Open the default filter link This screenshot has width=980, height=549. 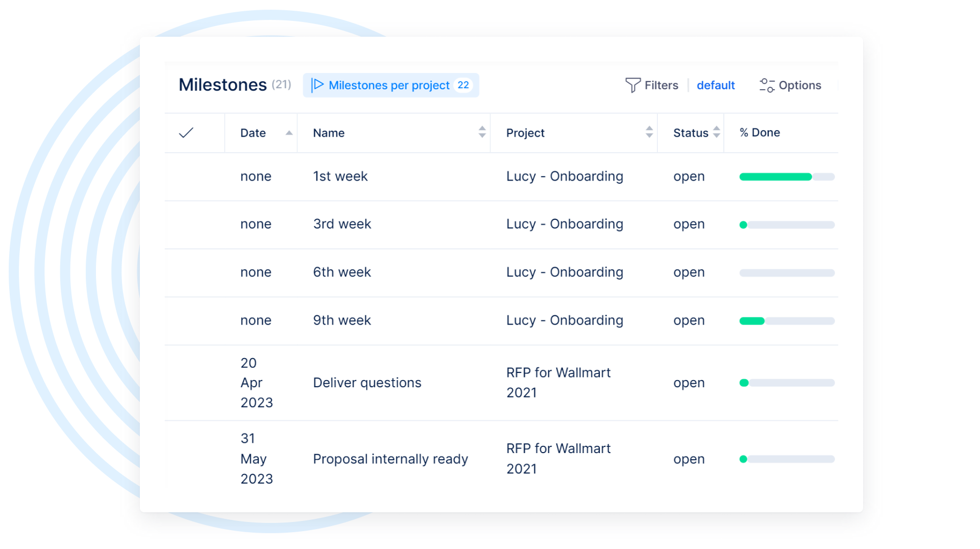pos(716,85)
